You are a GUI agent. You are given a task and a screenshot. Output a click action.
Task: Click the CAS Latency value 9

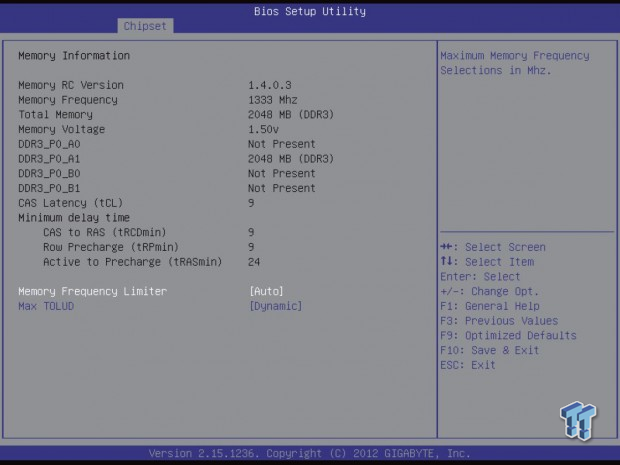pyautogui.click(x=251, y=203)
